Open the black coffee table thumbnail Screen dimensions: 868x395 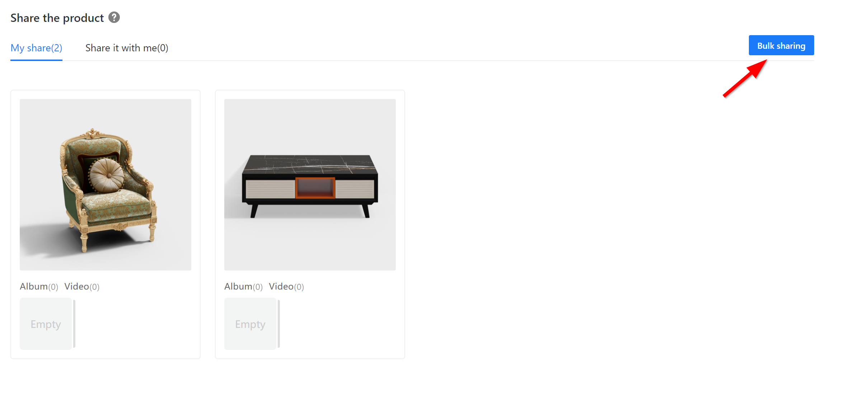coord(310,185)
